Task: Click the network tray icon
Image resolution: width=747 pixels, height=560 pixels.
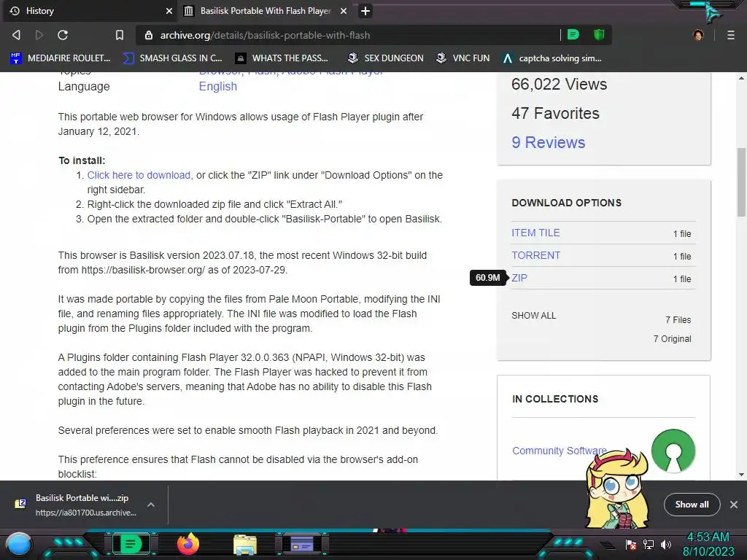Action: click(x=649, y=545)
